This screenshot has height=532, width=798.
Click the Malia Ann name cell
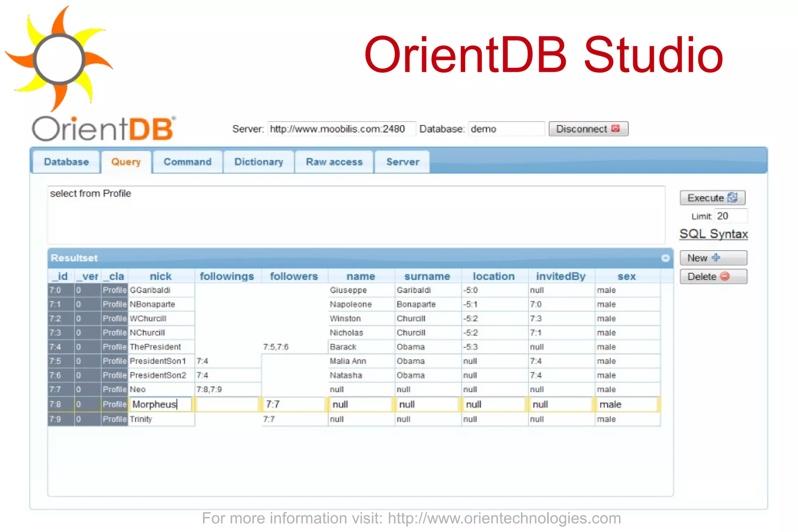click(361, 361)
